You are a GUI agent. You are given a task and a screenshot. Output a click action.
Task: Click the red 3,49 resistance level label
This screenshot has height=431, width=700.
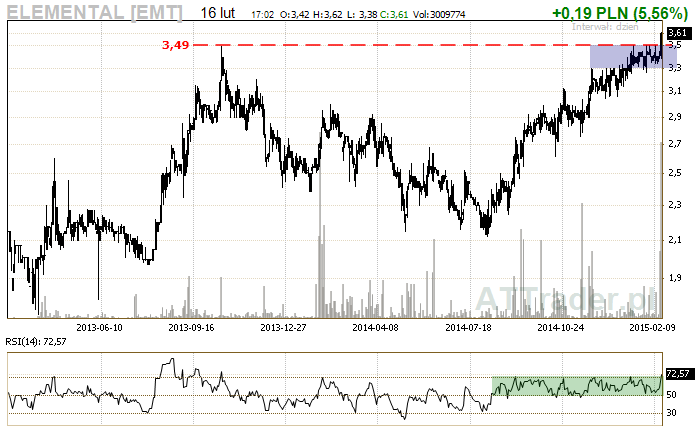175,45
